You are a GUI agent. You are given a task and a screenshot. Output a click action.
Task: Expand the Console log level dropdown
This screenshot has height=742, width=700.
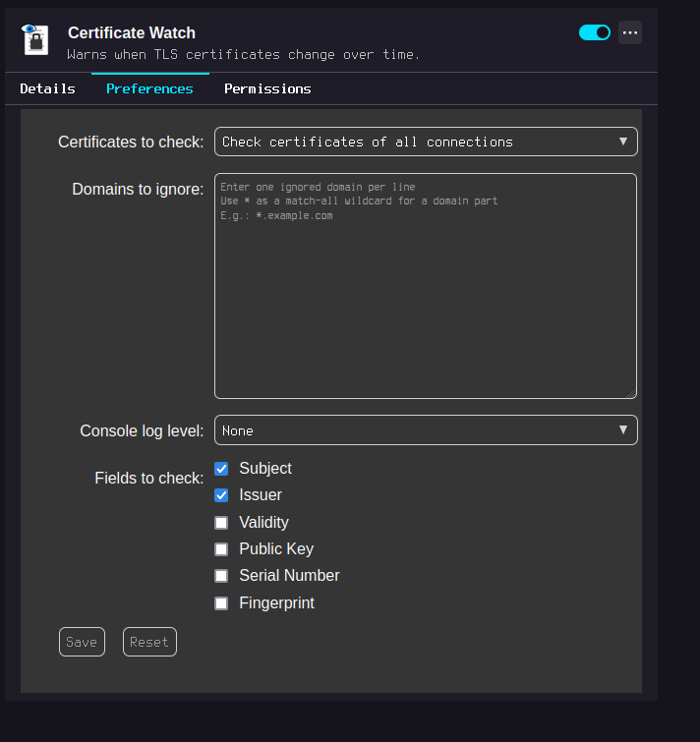click(425, 430)
